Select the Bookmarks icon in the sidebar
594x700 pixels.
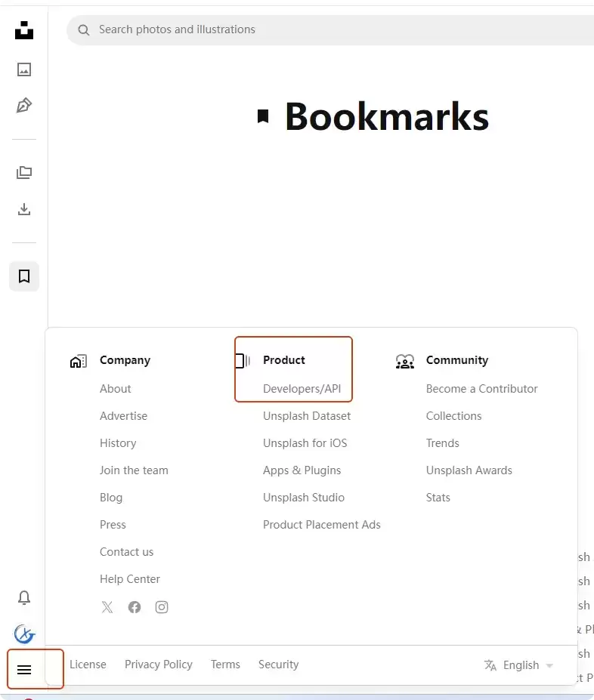click(x=24, y=276)
